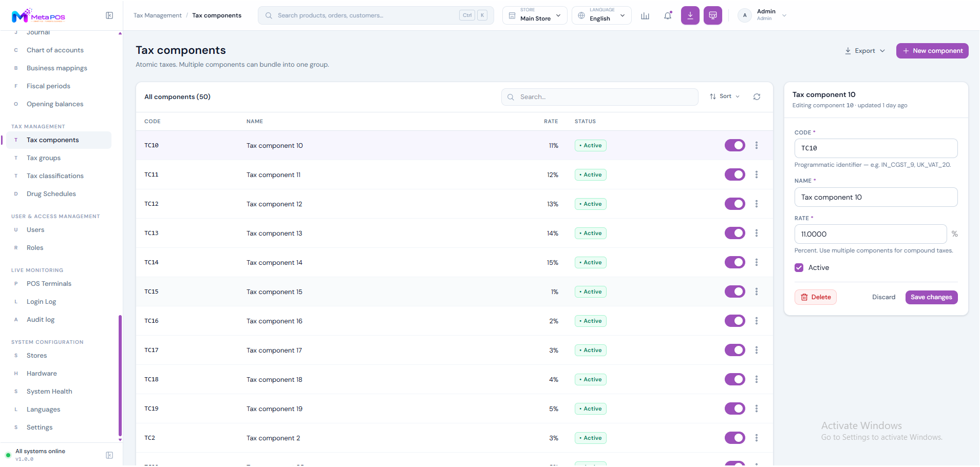Sort table by RATE column header

tap(551, 122)
